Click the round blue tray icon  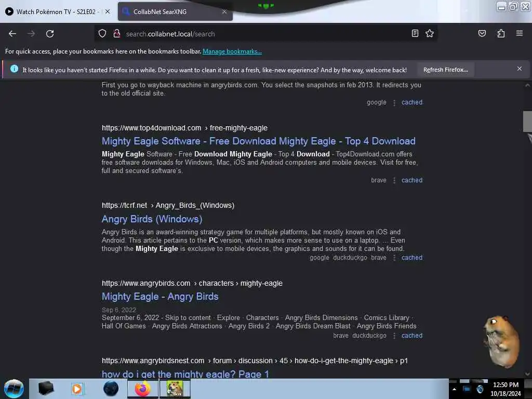480,389
